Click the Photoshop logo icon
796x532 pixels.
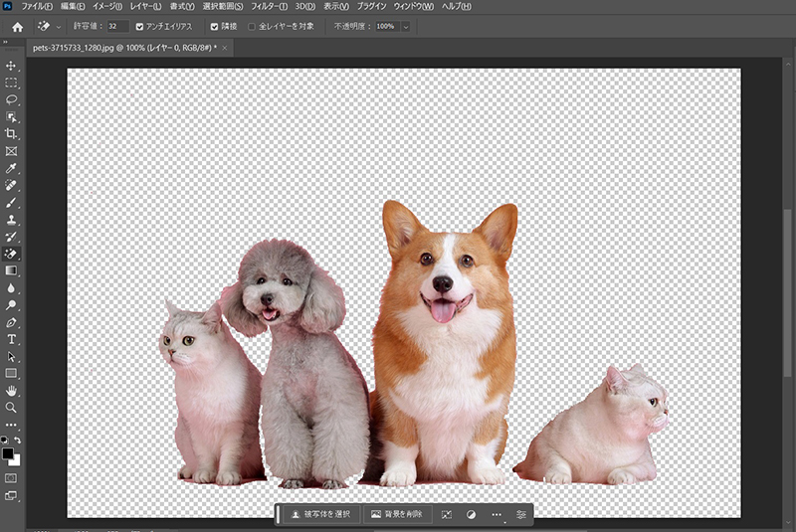pyautogui.click(x=8, y=6)
